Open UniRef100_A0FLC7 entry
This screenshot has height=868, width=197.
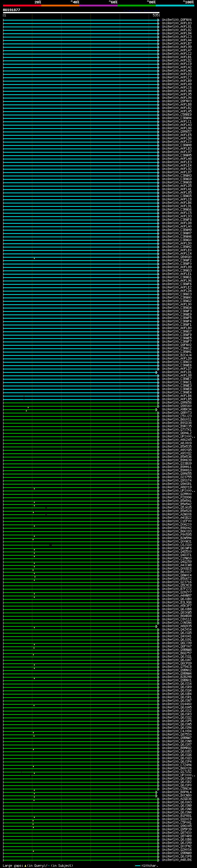[x=176, y=78]
